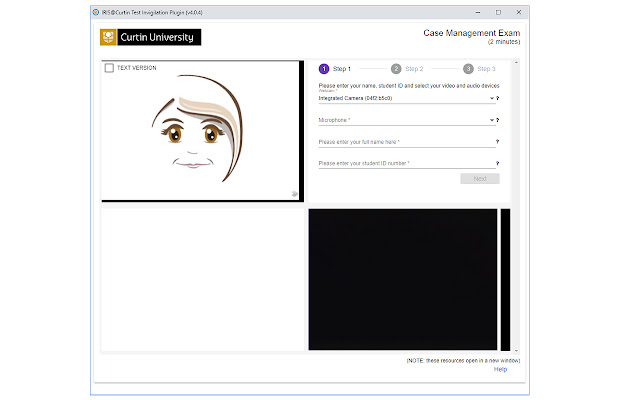Open the Help link

[500, 369]
